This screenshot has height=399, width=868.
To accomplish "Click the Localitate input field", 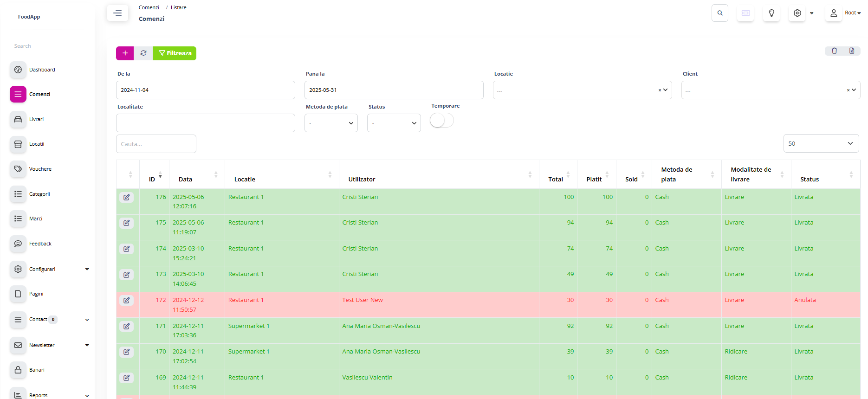I will (206, 123).
